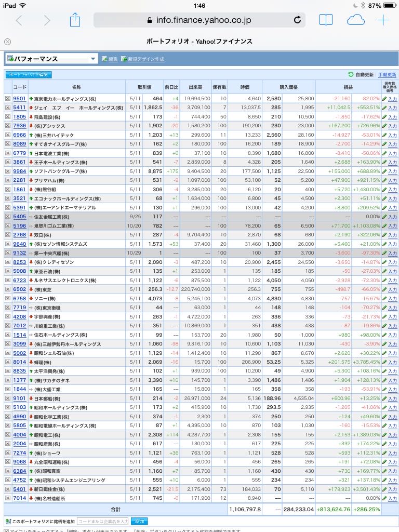Check the delete box for ソニー(株) row
The width and height of the screenshot is (399, 532).
7,299
